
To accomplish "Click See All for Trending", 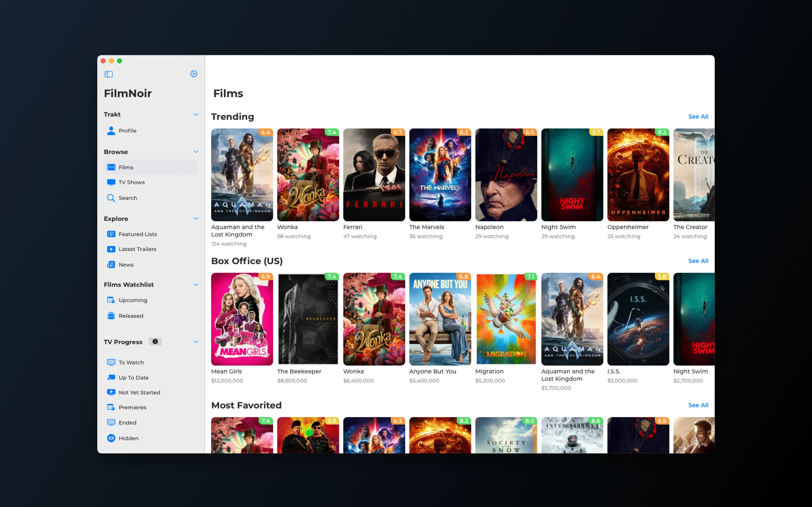I will pyautogui.click(x=698, y=116).
